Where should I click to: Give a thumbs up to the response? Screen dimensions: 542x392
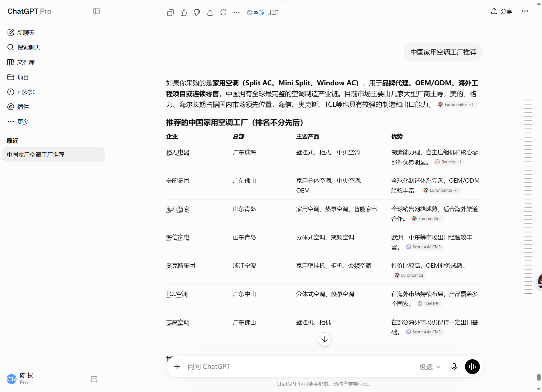coord(184,13)
